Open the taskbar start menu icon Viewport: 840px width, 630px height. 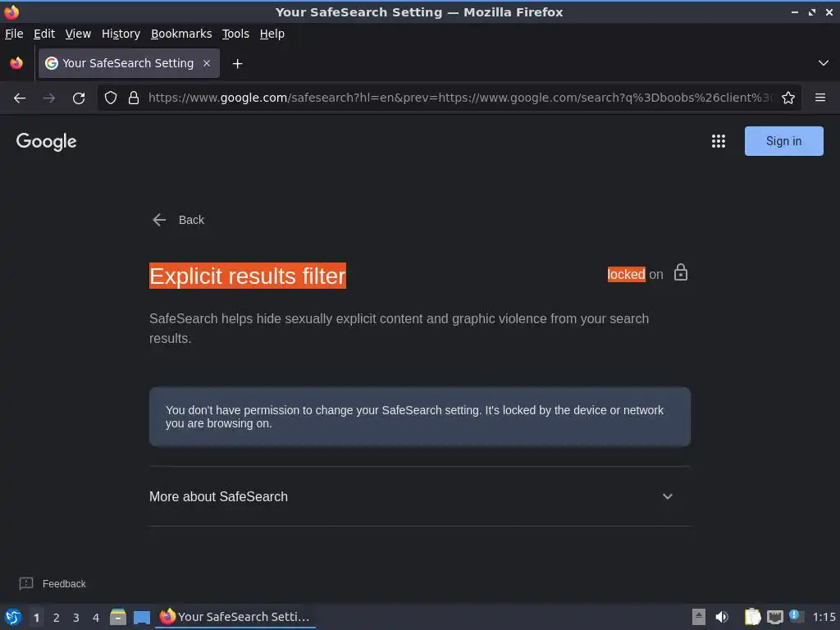pos(13,617)
